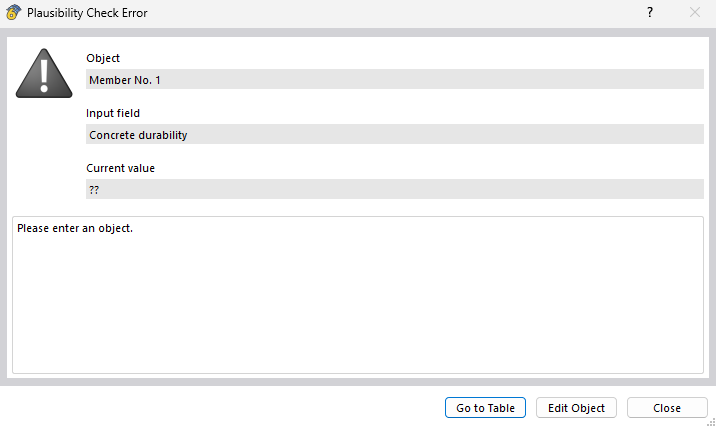The width and height of the screenshot is (716, 426).
Task: Click the ?? current value field
Action: point(394,189)
